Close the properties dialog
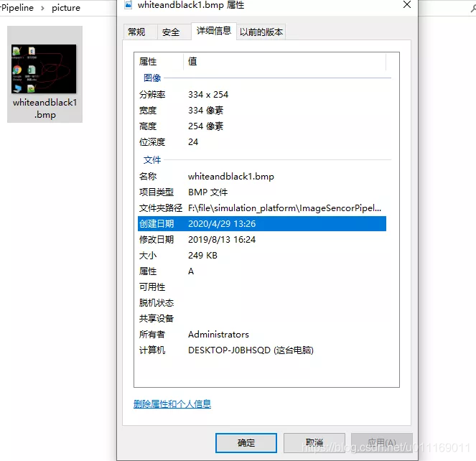Image resolution: width=476 pixels, height=461 pixels. point(407,4)
